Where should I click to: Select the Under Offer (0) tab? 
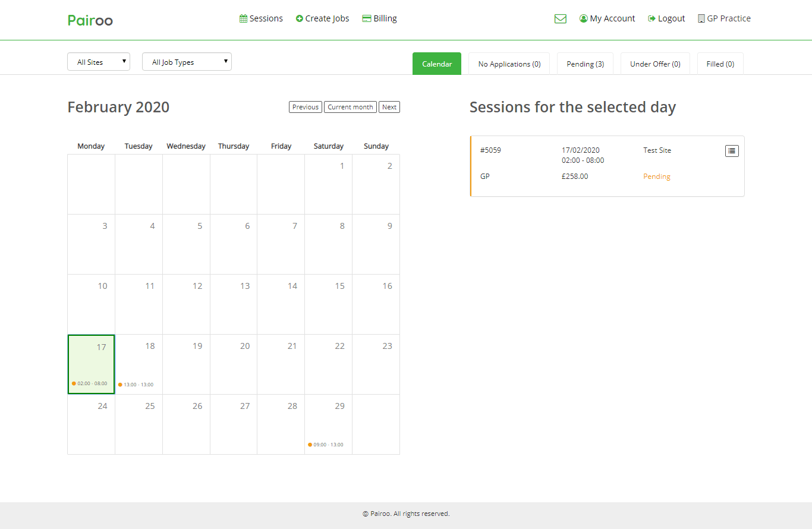(655, 64)
